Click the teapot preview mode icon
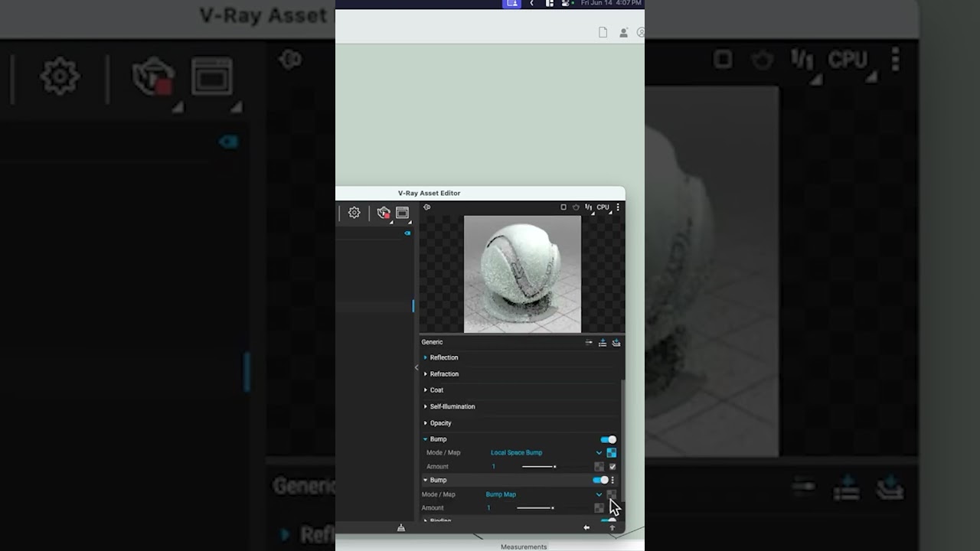The height and width of the screenshot is (551, 980). pyautogui.click(x=576, y=207)
